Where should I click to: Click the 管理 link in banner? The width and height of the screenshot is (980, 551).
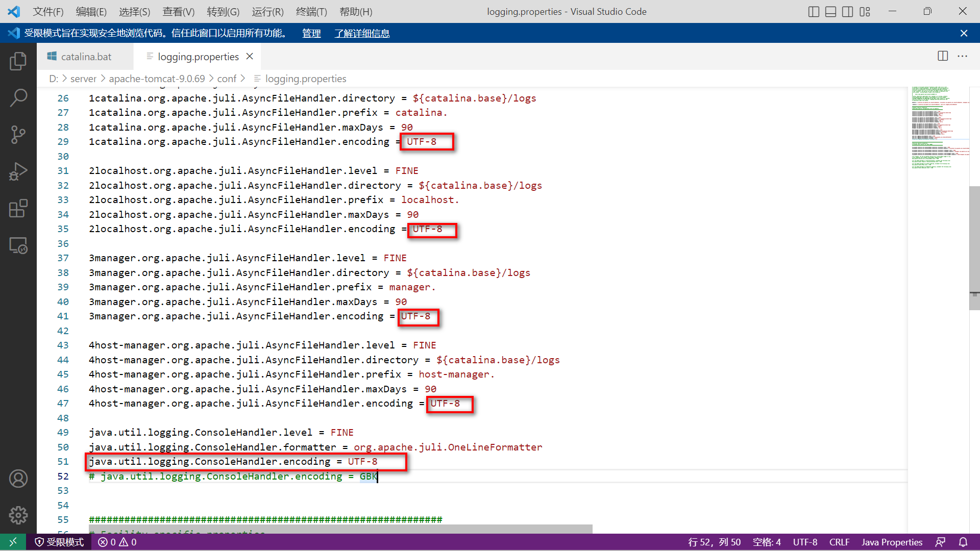(x=311, y=33)
